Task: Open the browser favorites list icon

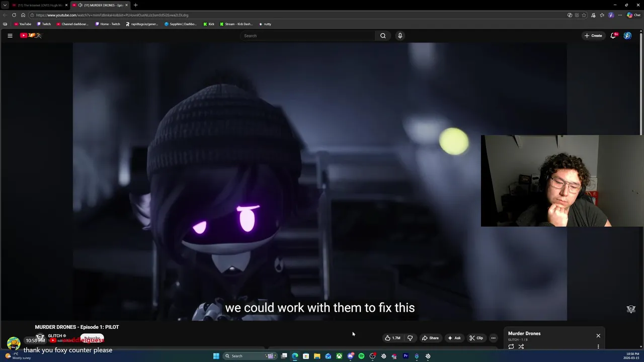Action: [602, 15]
